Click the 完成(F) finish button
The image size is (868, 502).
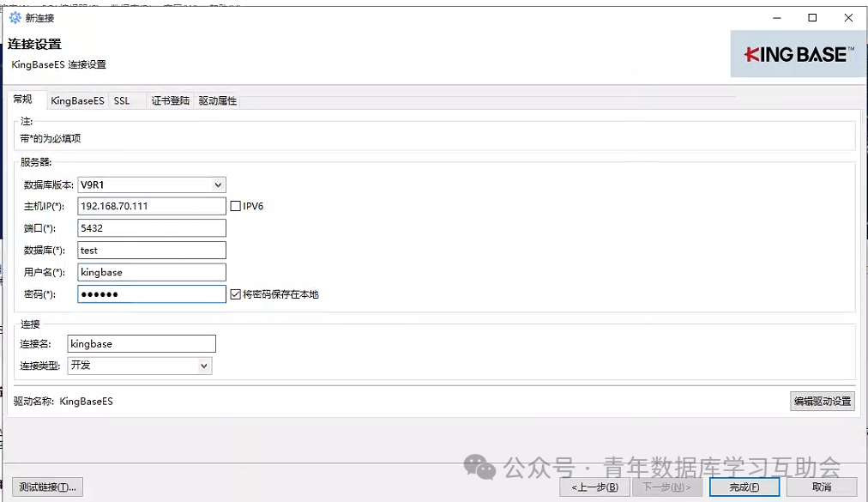744,487
